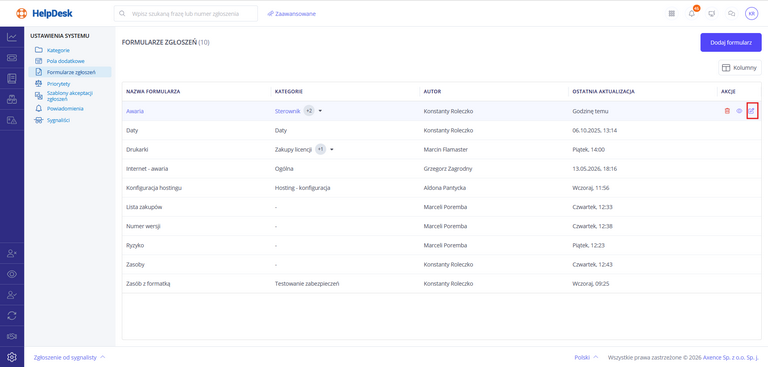
Task: Open Priorytety settings item
Action: pos(58,84)
